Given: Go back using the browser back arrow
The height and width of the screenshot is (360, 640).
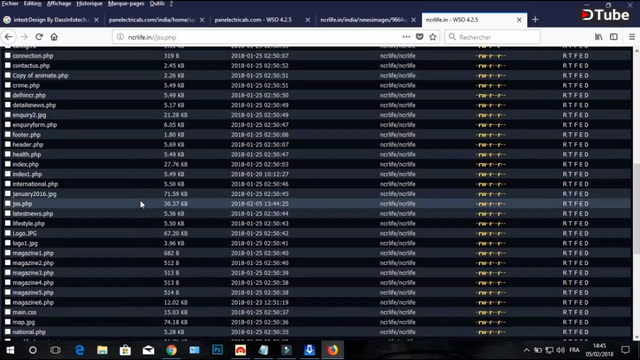Looking at the screenshot, I should tap(9, 37).
